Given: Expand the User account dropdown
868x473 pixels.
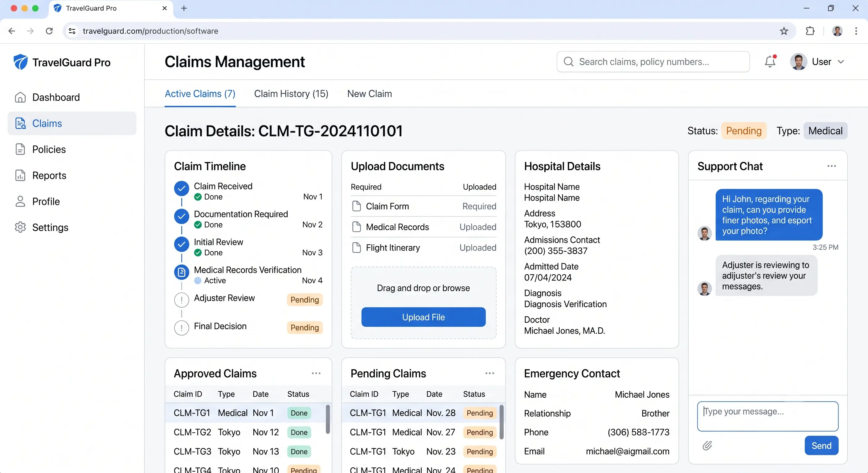Looking at the screenshot, I should (x=817, y=62).
